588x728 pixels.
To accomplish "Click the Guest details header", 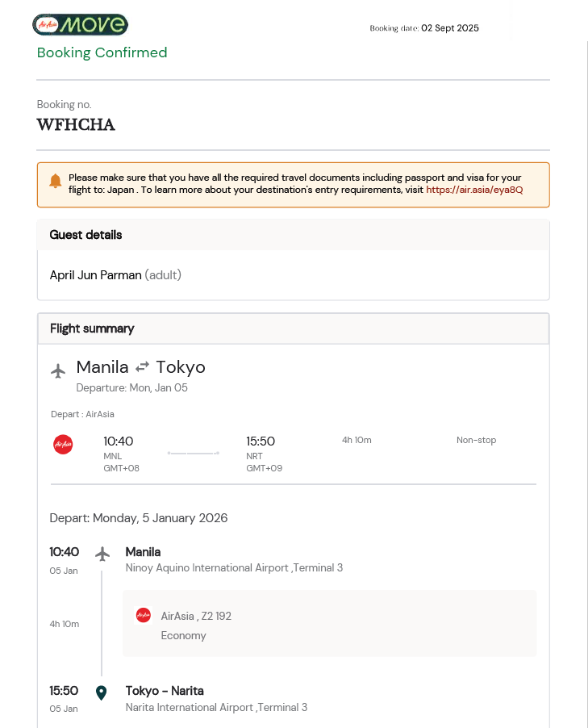I will (x=86, y=235).
